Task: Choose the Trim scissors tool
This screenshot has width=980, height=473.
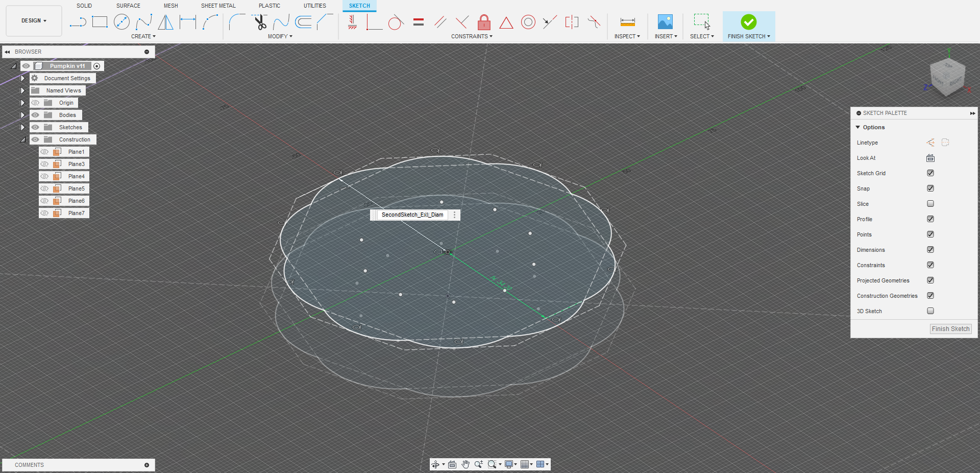Action: [x=260, y=22]
